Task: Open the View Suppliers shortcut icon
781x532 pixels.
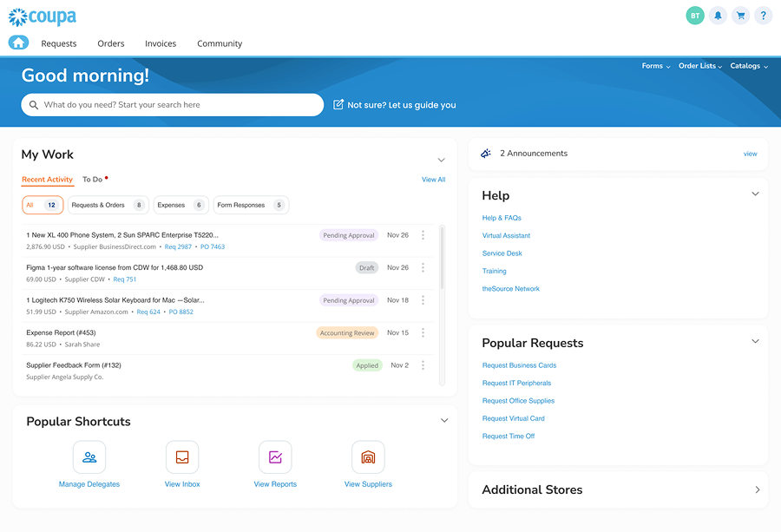Action: click(368, 457)
